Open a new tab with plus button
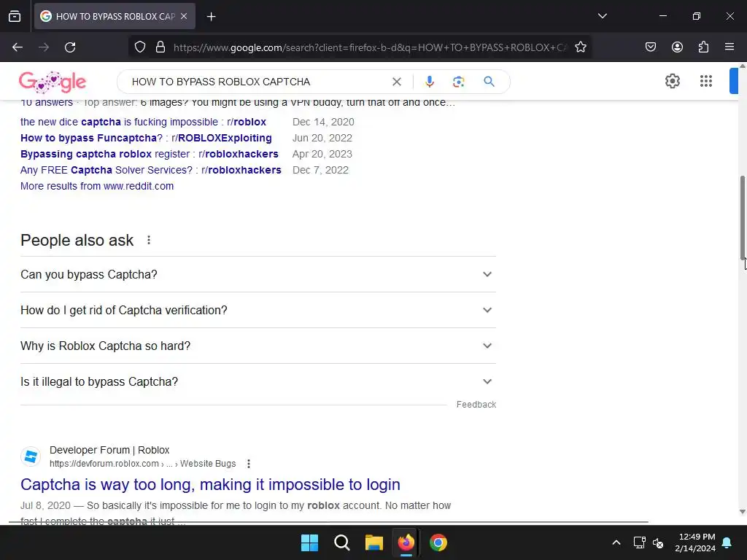The image size is (747, 560). coord(211,17)
